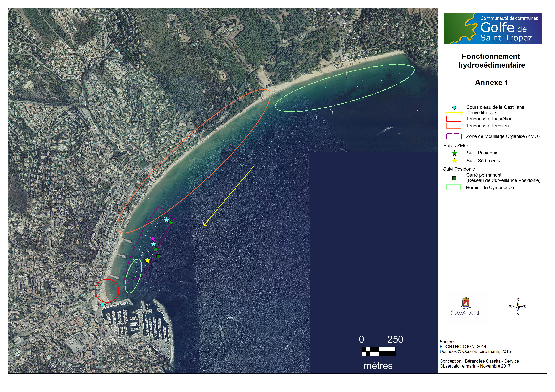The height and width of the screenshot is (392, 555).
Task: Select the green star icon beside Suivi Posidonie
Action: [x=454, y=153]
